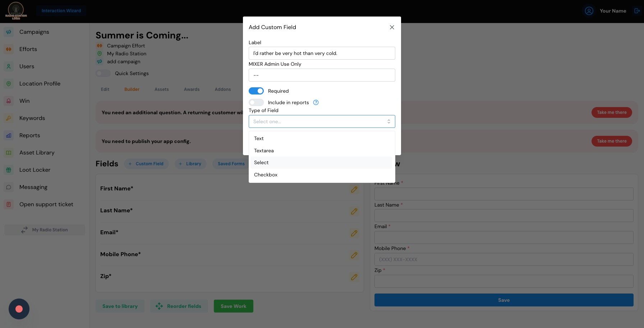Screen dimensions: 644x328
Task: Click the Label input field
Action: (x=322, y=53)
